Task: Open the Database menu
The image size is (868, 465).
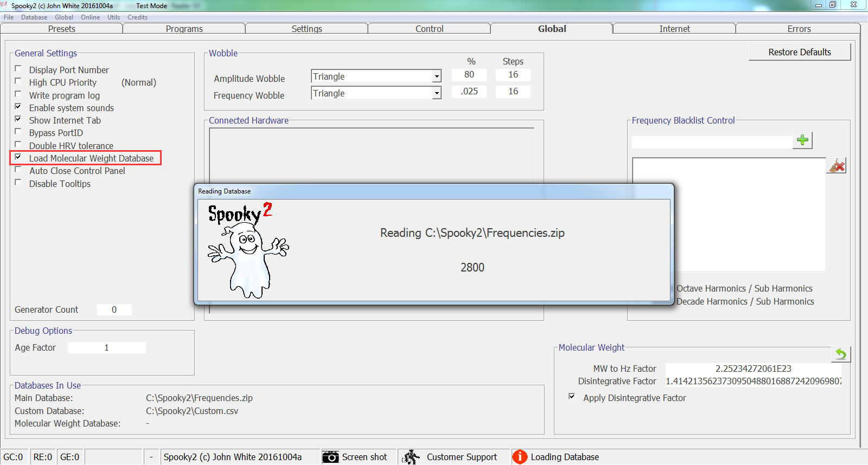Action: pos(34,17)
